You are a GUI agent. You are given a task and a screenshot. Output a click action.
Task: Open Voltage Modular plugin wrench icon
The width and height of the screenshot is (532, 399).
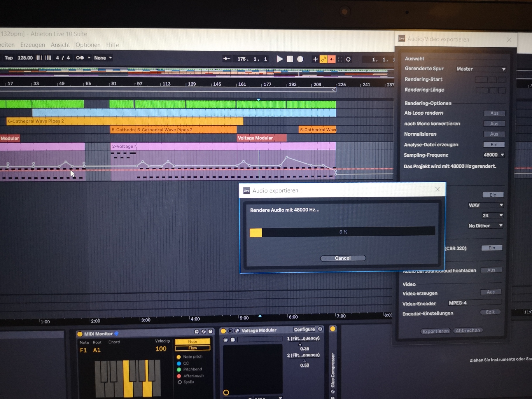click(x=237, y=331)
